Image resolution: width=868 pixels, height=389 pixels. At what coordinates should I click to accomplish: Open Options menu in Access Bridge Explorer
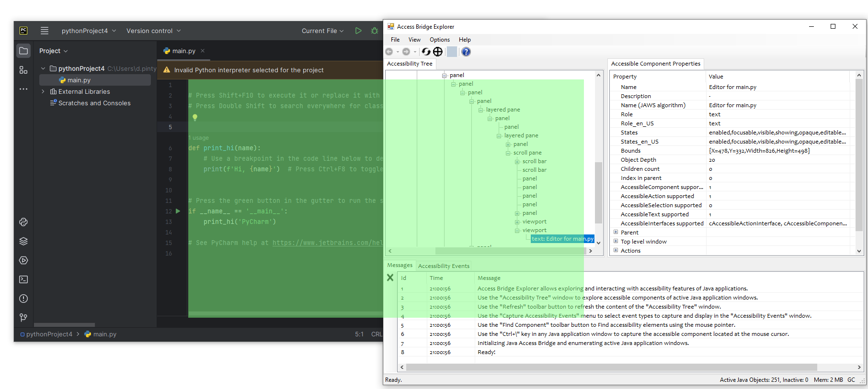coord(440,40)
